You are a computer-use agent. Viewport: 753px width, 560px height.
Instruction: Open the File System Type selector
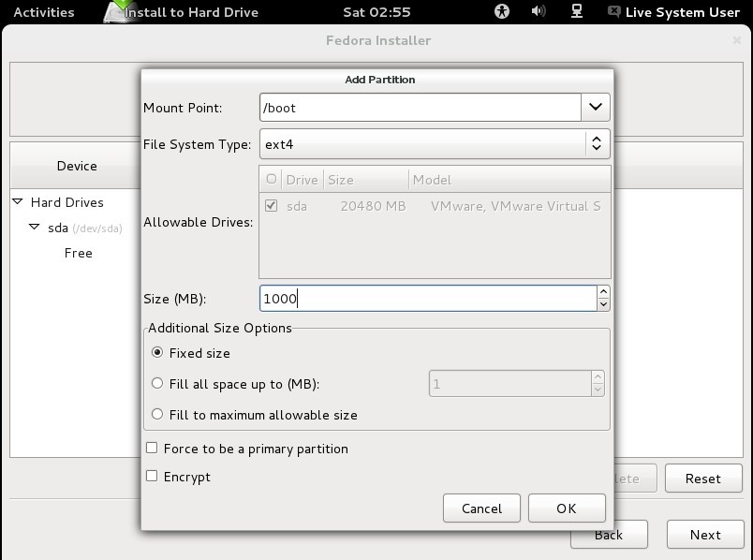click(598, 142)
